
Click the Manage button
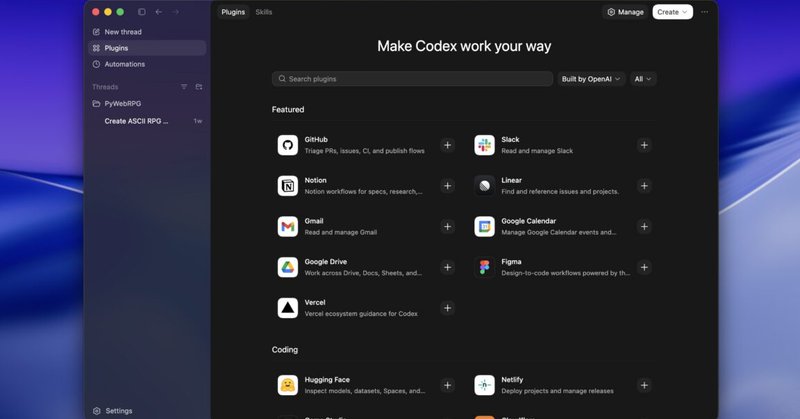coord(625,12)
